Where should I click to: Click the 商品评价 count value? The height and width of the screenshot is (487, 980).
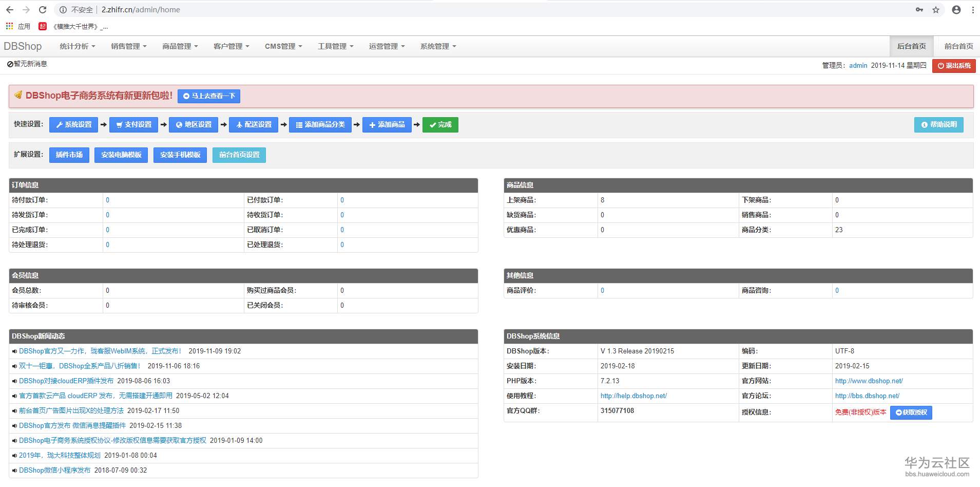point(602,291)
